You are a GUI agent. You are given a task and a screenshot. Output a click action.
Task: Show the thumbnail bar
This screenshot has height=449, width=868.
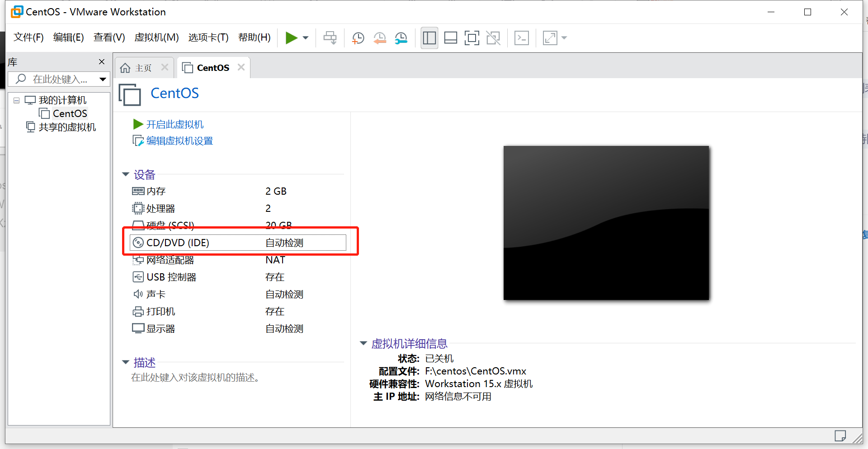[x=450, y=38]
